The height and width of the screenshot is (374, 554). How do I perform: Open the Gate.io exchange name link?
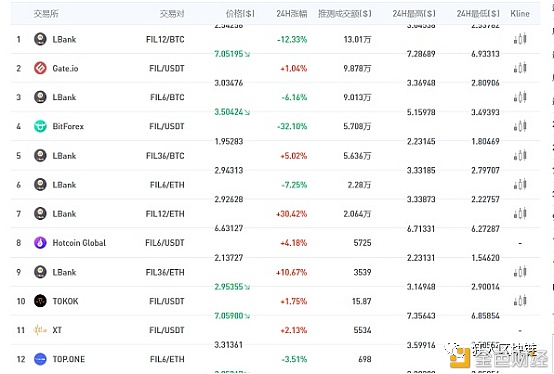[65, 68]
